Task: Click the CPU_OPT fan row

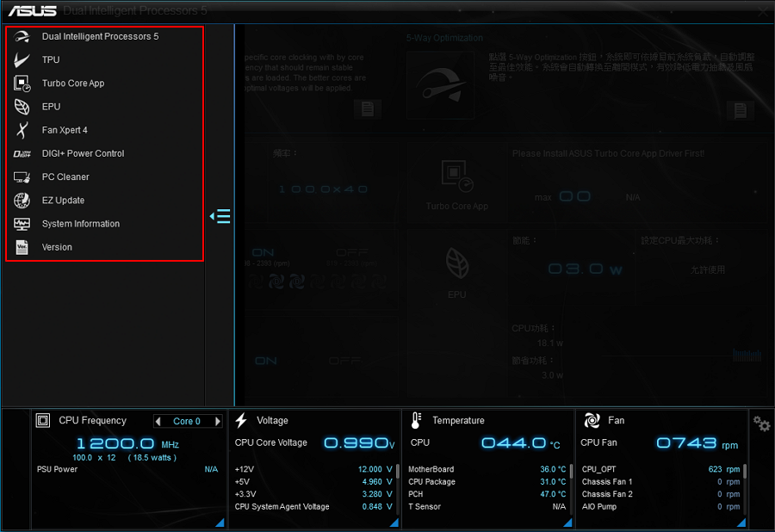Action: point(660,469)
